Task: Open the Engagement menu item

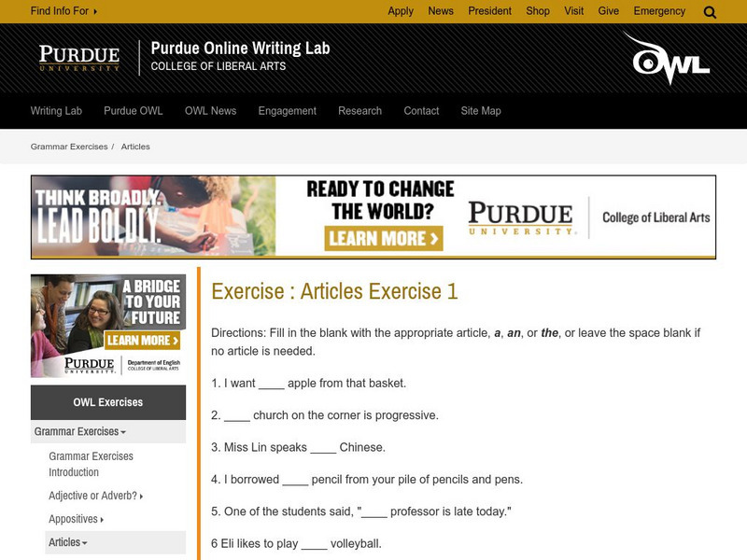Action: point(288,111)
